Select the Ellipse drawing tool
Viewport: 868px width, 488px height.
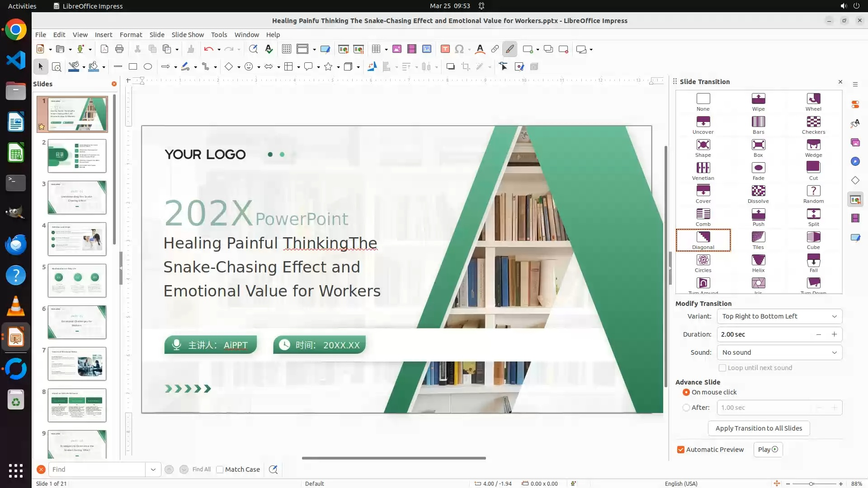coord(147,67)
